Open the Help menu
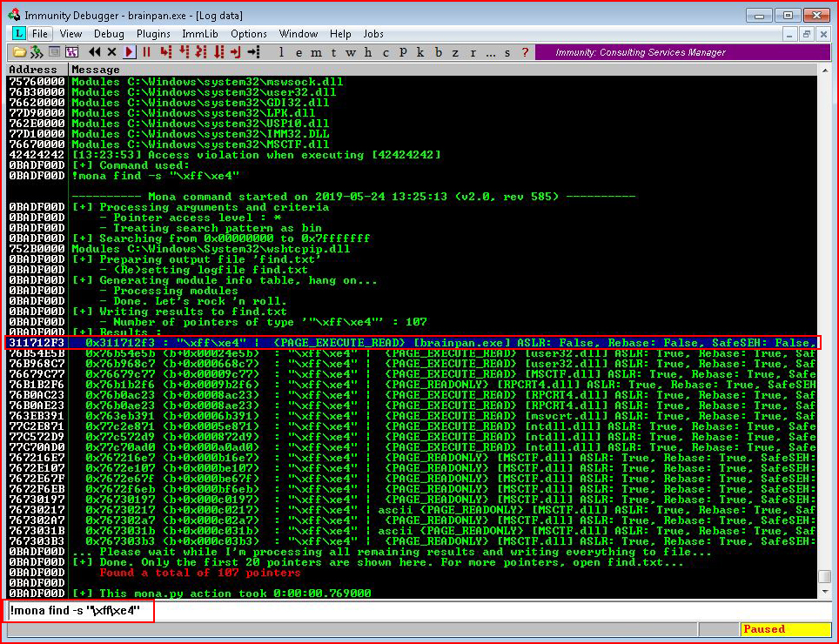839x644 pixels. (x=340, y=34)
